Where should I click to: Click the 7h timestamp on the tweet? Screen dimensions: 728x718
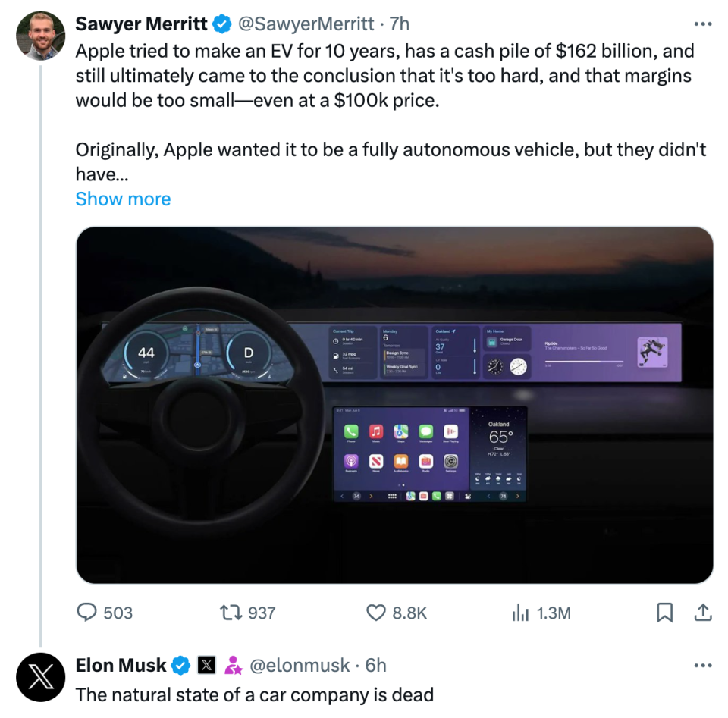[x=400, y=24]
